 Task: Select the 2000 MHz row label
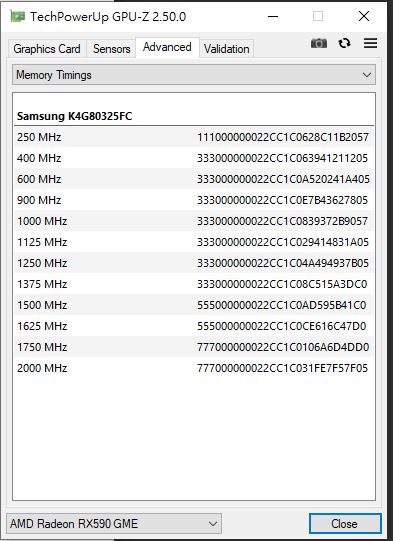point(42,368)
